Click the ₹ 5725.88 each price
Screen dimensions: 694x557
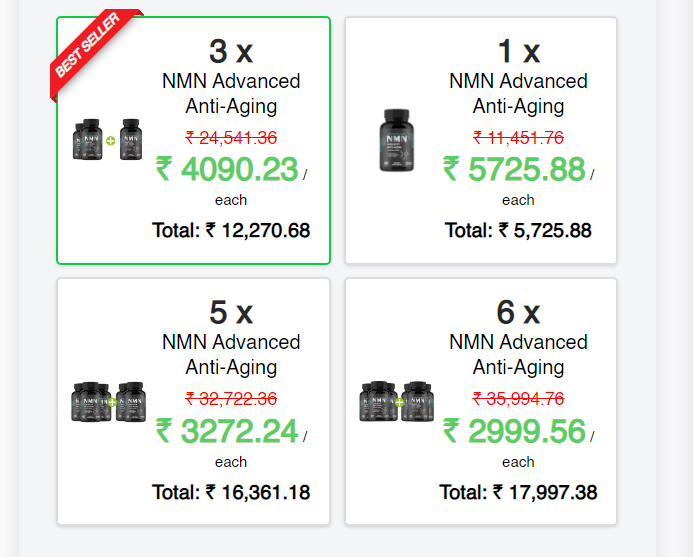click(x=514, y=169)
